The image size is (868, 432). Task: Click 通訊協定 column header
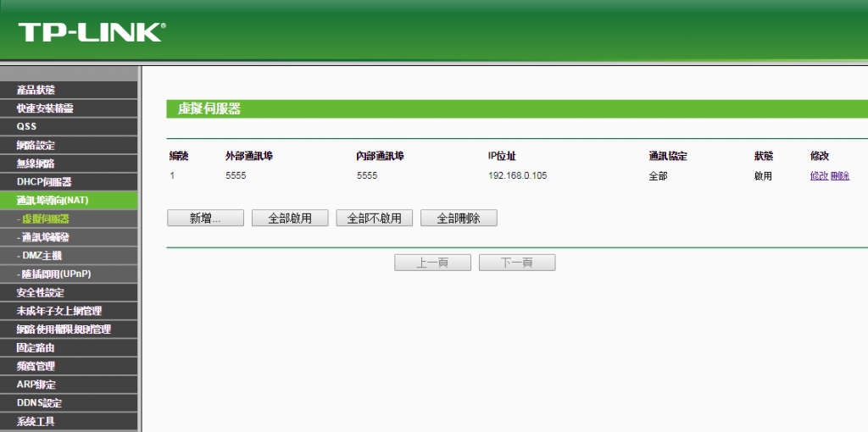point(668,156)
